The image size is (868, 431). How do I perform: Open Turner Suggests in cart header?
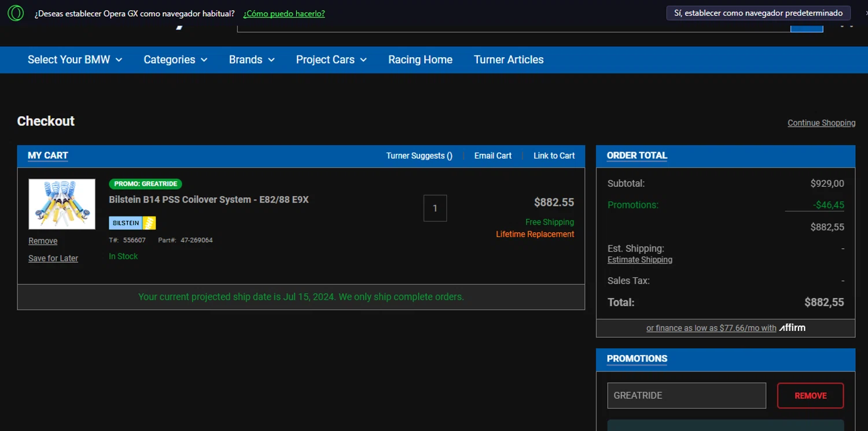coord(420,156)
